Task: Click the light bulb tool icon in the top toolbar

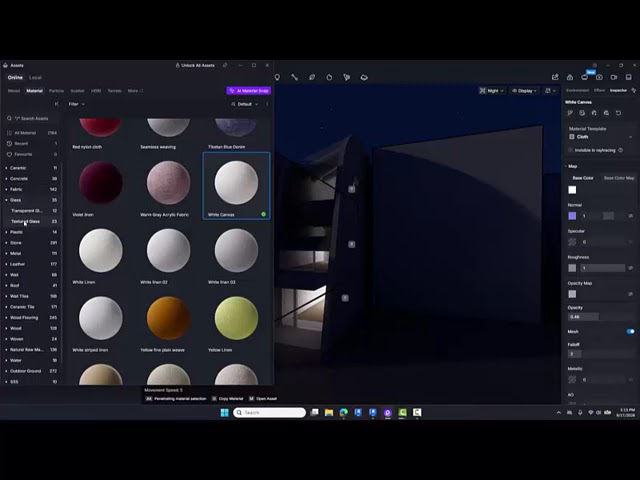Action: [x=278, y=77]
